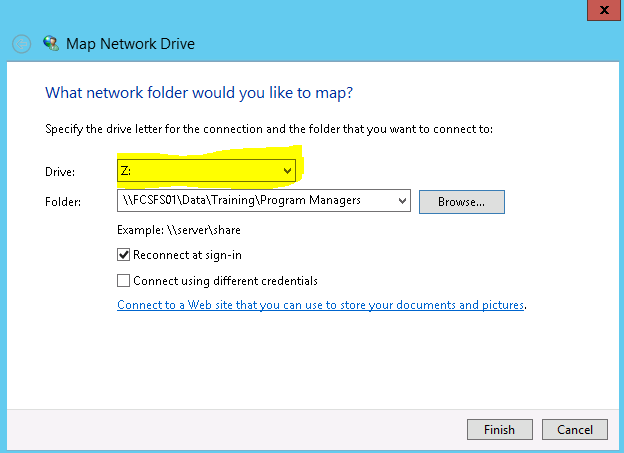The image size is (624, 453).
Task: Click inside the Folder path text field
Action: pos(255,201)
